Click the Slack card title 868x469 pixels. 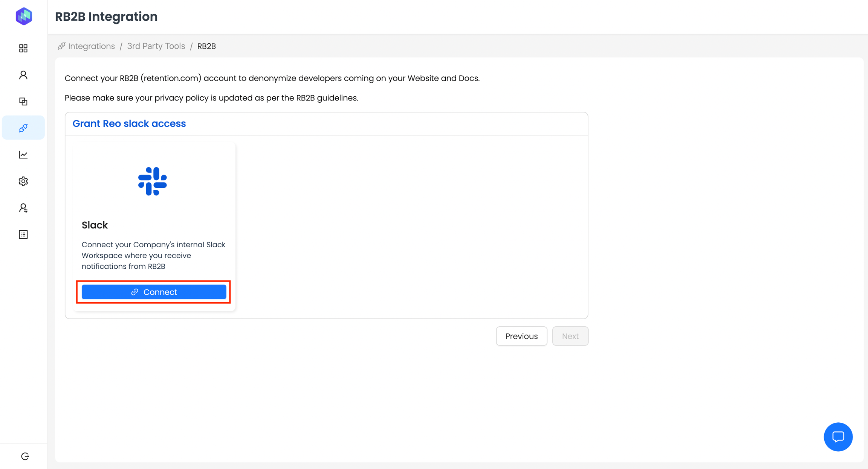click(x=95, y=225)
